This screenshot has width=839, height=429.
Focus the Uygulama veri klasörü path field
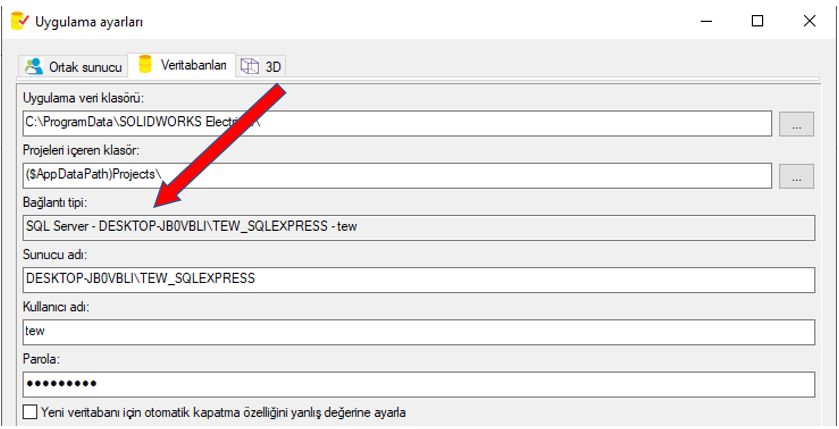396,124
